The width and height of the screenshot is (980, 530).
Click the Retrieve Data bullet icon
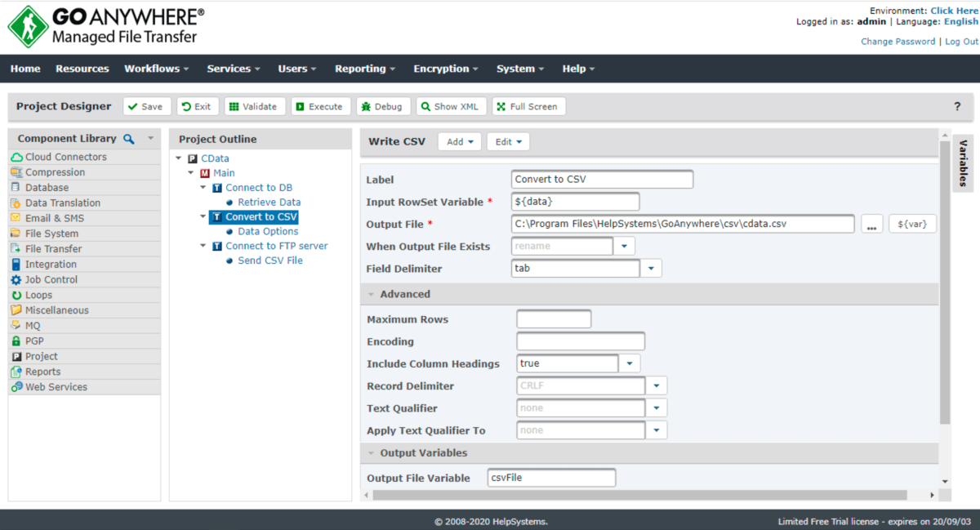pyautogui.click(x=230, y=203)
